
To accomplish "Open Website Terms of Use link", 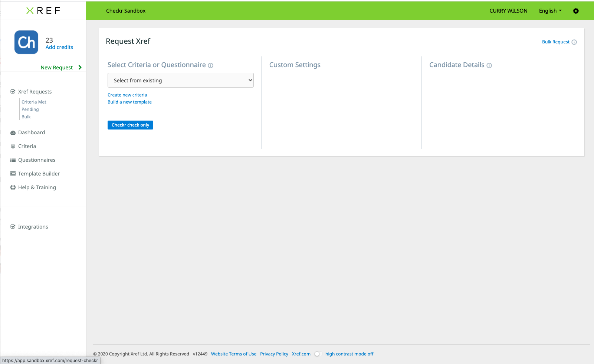I will coord(234,354).
